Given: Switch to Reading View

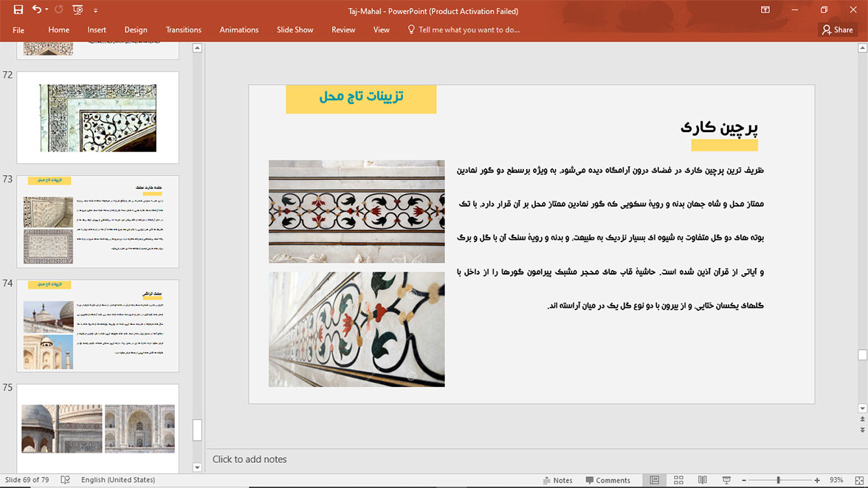Looking at the screenshot, I should tap(702, 480).
